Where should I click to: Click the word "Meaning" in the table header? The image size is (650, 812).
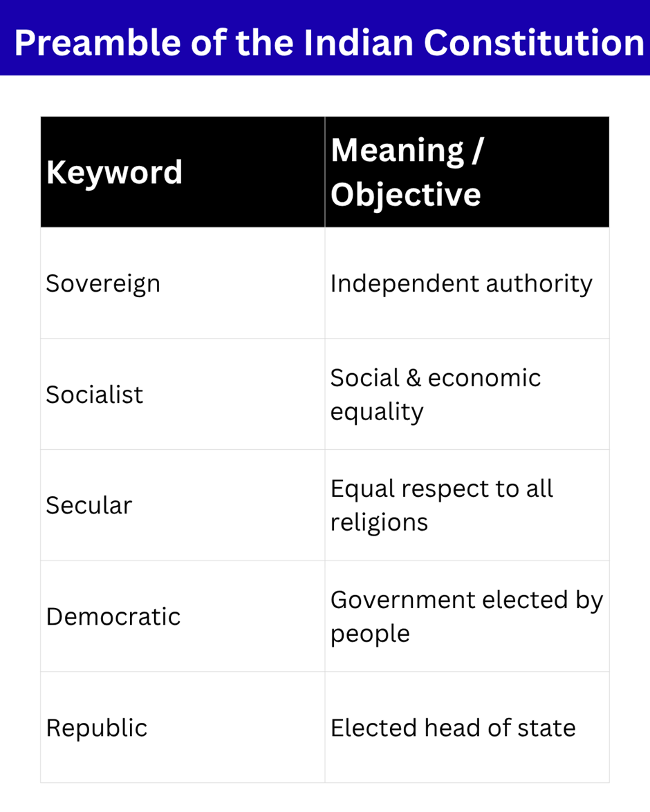(x=397, y=150)
